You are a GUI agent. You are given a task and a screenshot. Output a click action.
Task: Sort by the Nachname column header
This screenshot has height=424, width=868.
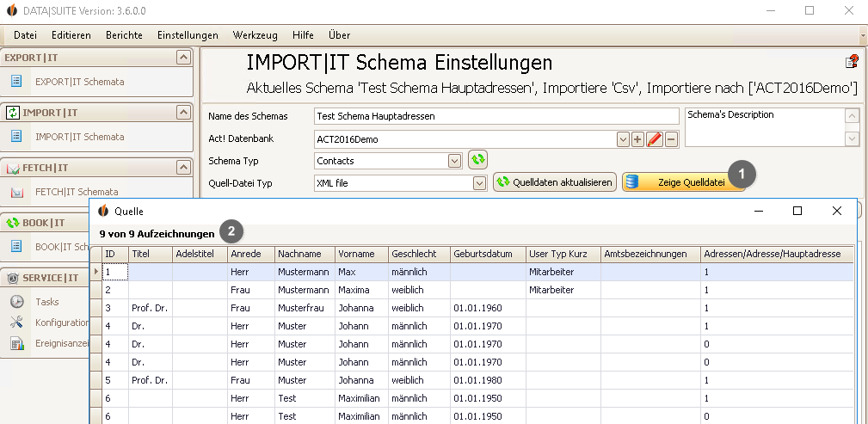(x=305, y=254)
